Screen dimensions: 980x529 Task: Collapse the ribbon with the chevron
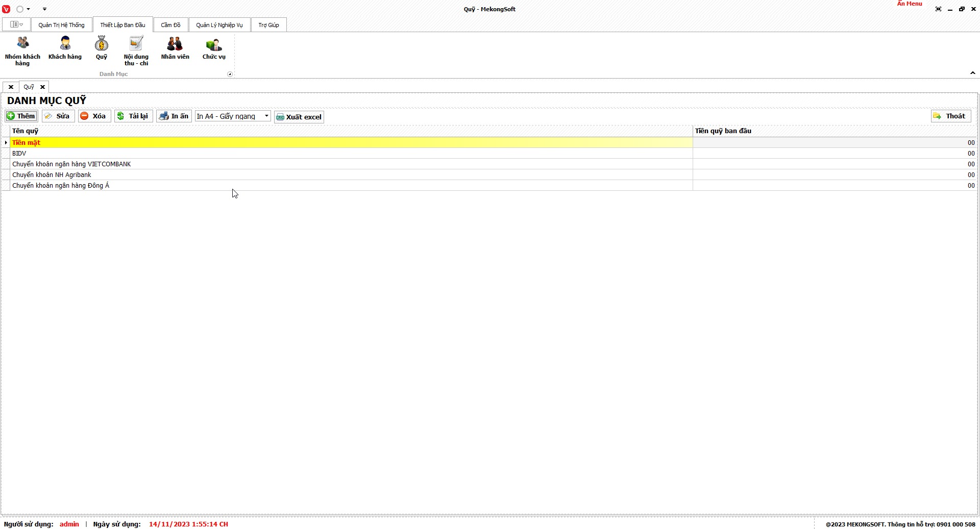(x=973, y=73)
